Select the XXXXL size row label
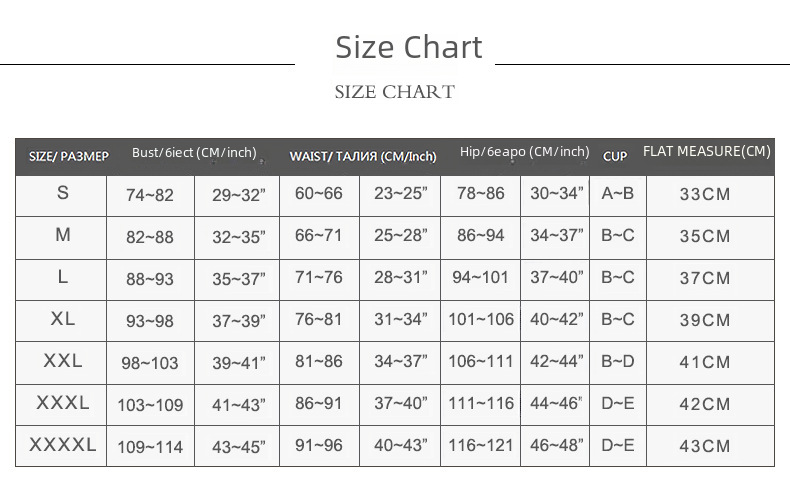Image resolution: width=790 pixels, height=495 pixels. coord(63,445)
